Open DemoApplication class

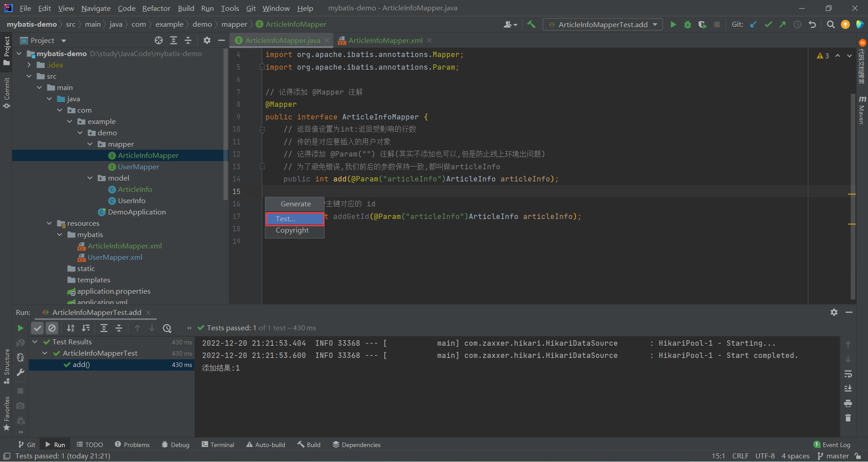click(x=137, y=212)
